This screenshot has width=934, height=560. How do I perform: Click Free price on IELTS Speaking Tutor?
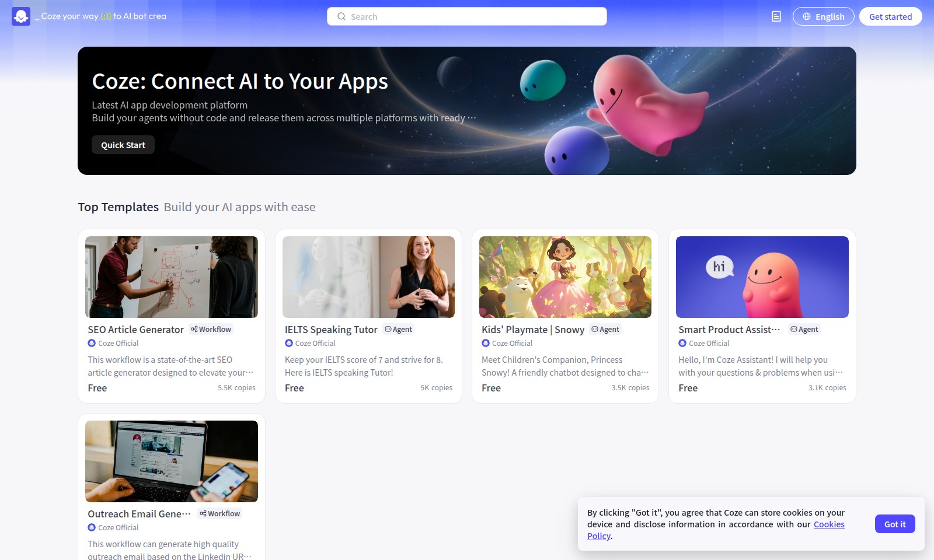click(294, 388)
